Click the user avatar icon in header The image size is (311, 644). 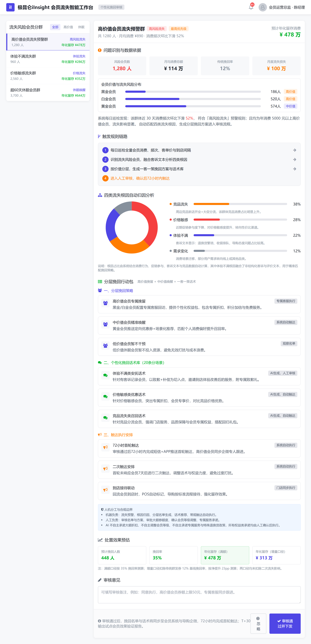(x=263, y=7)
